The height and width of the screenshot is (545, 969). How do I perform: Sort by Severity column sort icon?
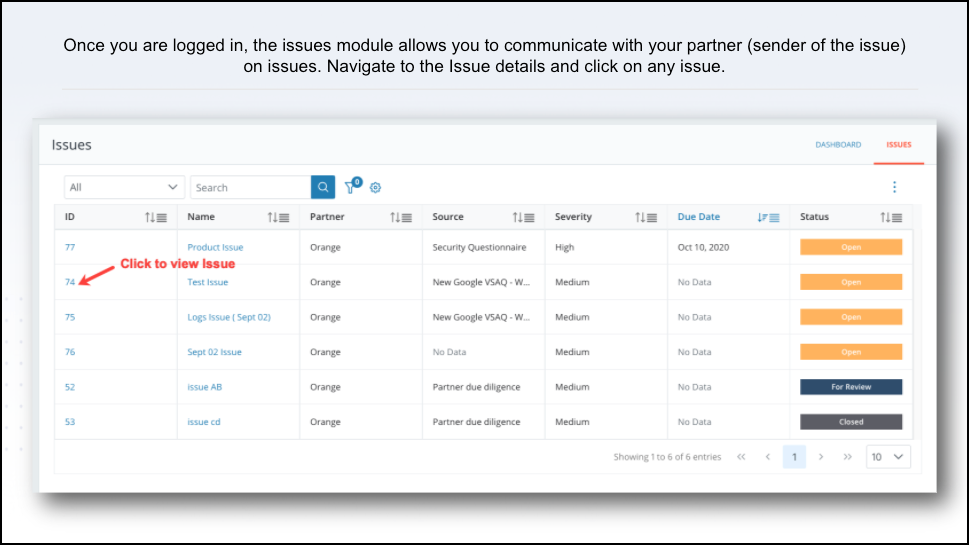[646, 218]
